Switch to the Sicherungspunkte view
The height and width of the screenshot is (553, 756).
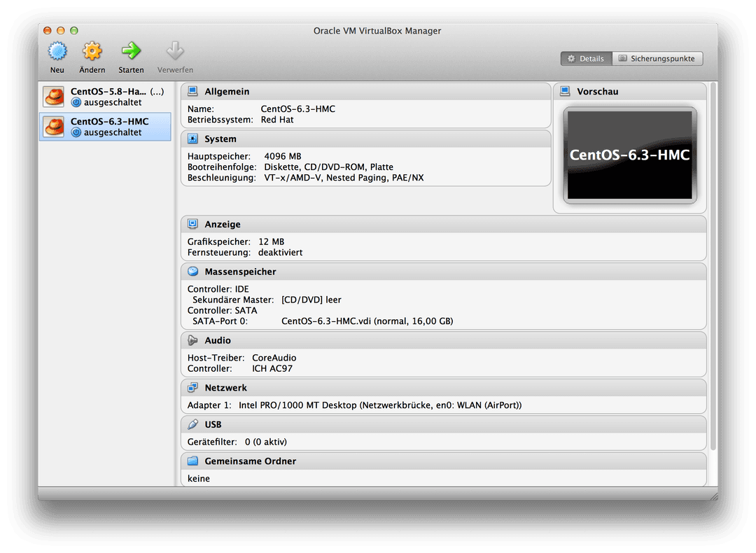657,59
